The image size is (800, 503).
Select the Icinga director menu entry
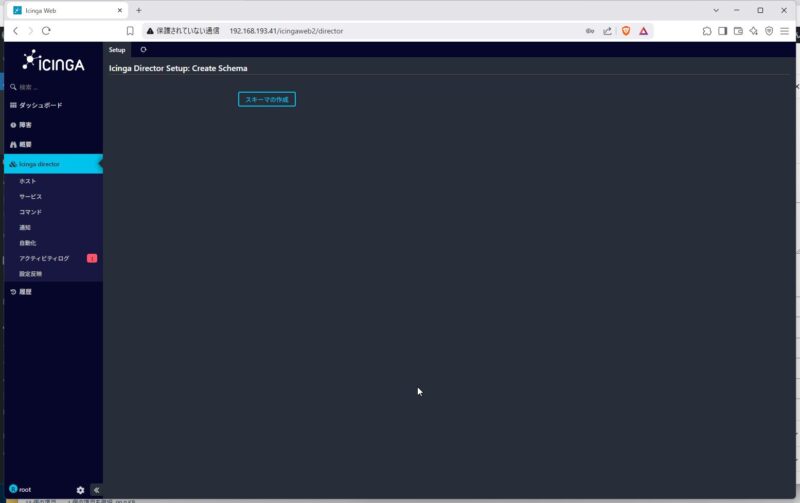pyautogui.click(x=53, y=164)
